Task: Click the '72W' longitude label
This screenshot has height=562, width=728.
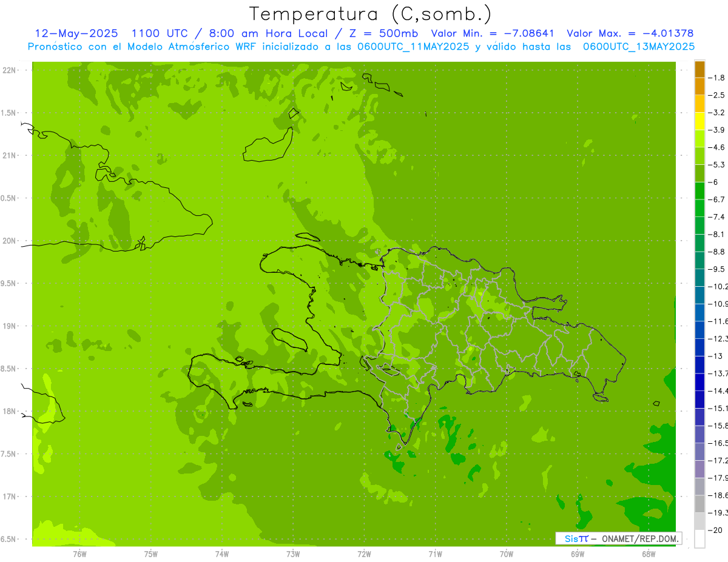Action: (x=364, y=554)
